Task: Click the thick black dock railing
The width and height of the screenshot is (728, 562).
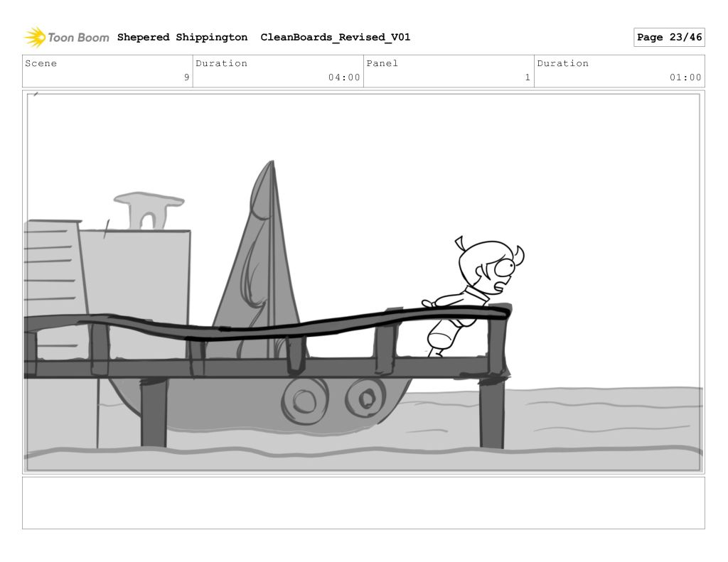Action: pos(284,328)
